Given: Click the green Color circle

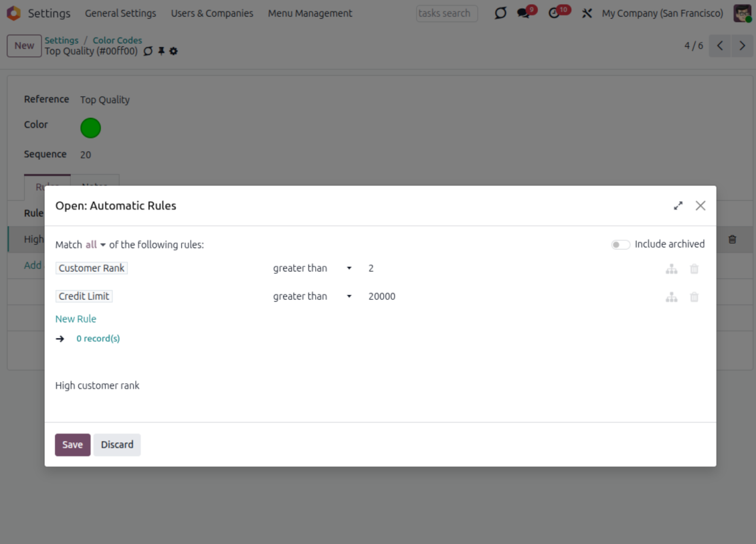Looking at the screenshot, I should point(90,128).
